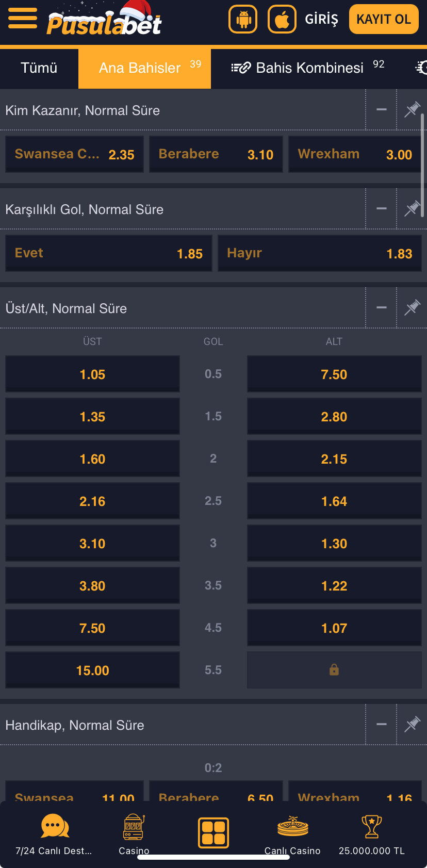Collapse Üst/Alt, Normal Süre section
Viewport: 427px width, 868px height.
[x=382, y=307]
